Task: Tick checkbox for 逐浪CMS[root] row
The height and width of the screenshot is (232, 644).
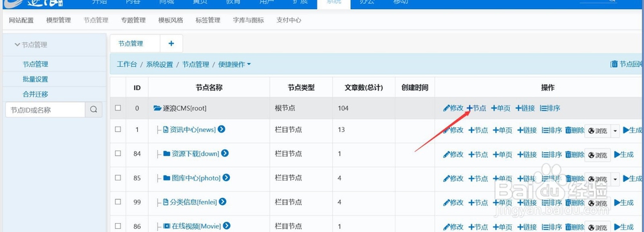Action: [118, 108]
